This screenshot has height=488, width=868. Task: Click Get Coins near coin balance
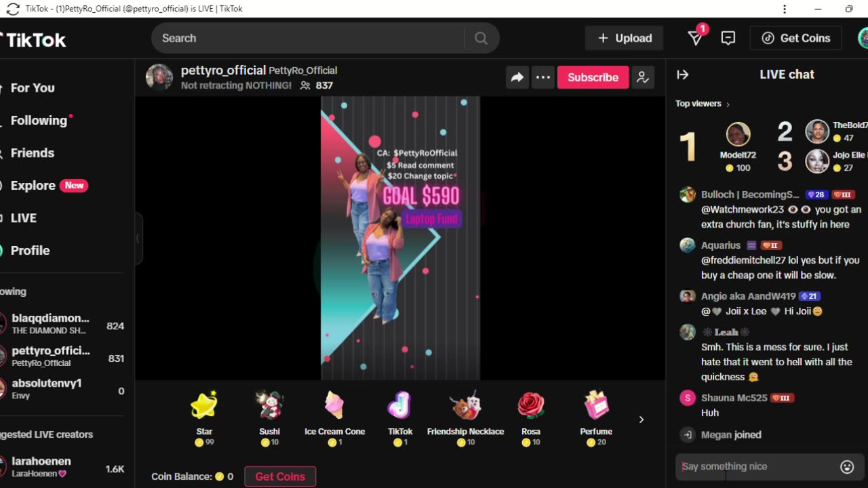(280, 476)
